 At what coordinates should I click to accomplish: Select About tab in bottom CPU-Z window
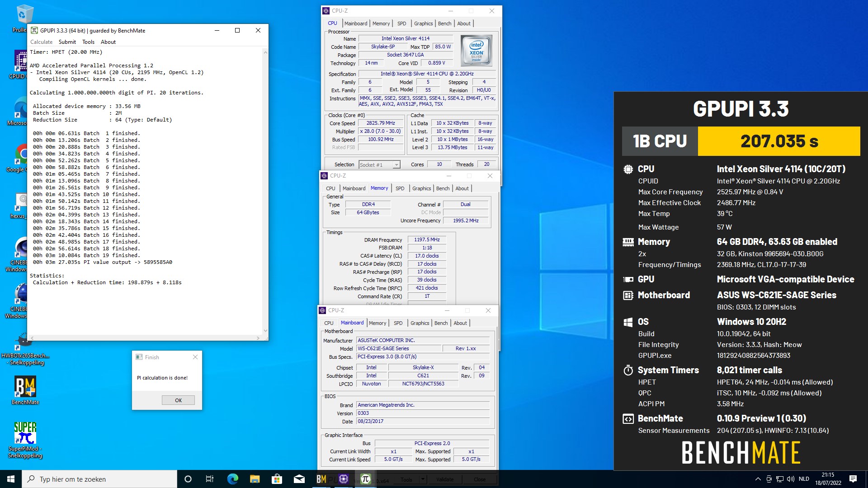pyautogui.click(x=460, y=323)
